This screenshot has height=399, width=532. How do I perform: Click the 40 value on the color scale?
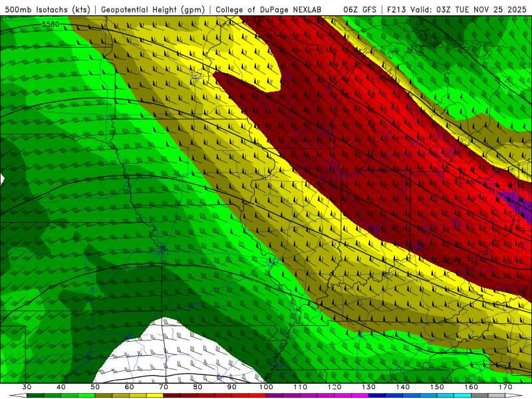(61, 387)
